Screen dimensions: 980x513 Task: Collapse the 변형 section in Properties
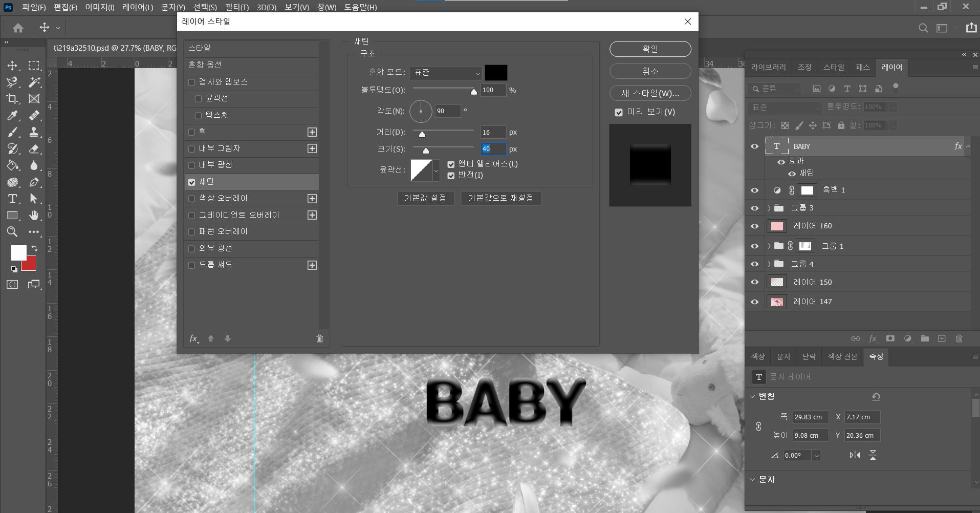[752, 396]
